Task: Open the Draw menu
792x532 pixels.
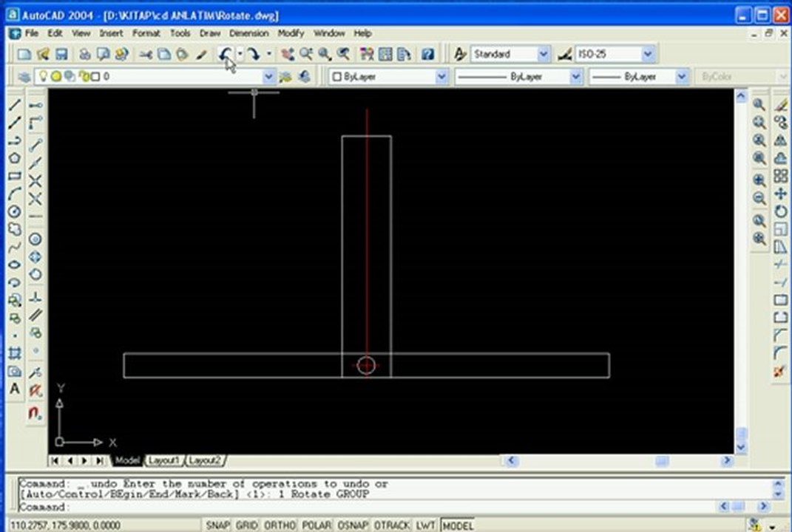Action: 209,33
